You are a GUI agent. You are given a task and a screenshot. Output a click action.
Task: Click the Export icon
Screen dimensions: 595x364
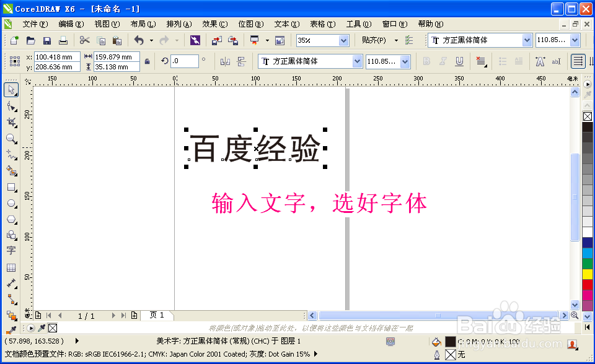(233, 40)
